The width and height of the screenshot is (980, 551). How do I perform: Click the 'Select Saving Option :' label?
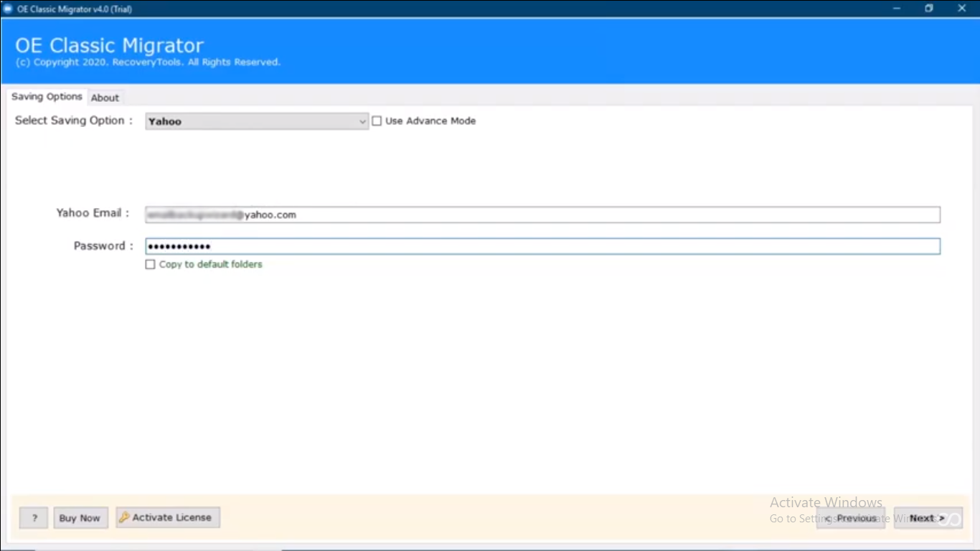pos(74,121)
